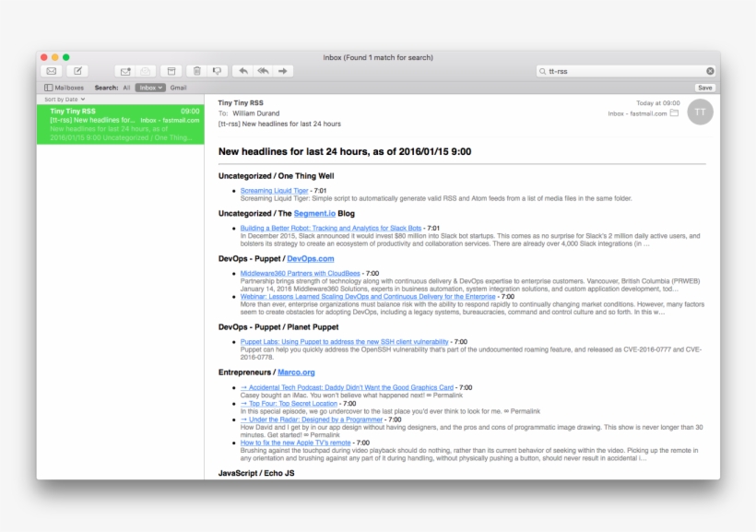756x532 pixels.
Task: Delete the selected email with trash icon
Action: pyautogui.click(x=195, y=71)
